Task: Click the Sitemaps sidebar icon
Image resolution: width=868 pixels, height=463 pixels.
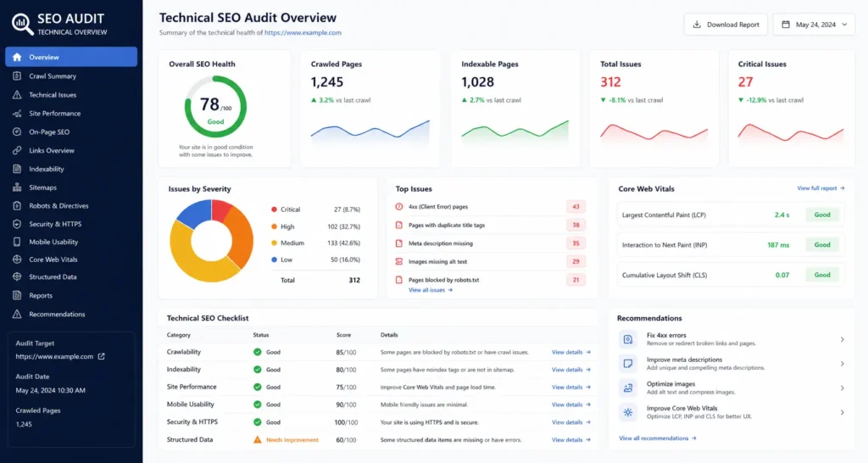Action: coord(17,187)
